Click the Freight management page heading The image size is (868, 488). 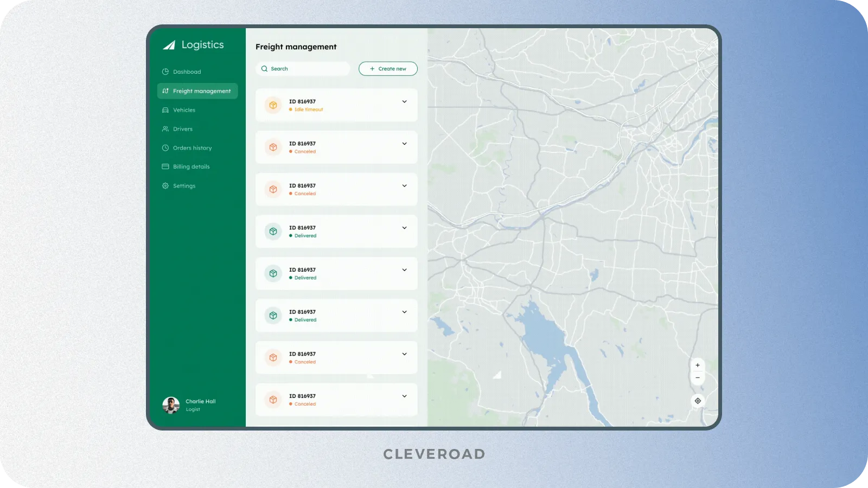(296, 47)
